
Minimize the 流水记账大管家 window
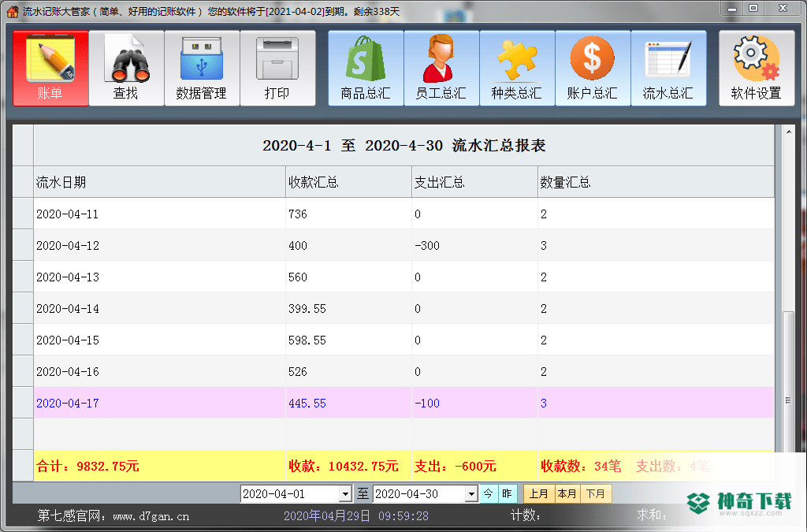pos(732,9)
